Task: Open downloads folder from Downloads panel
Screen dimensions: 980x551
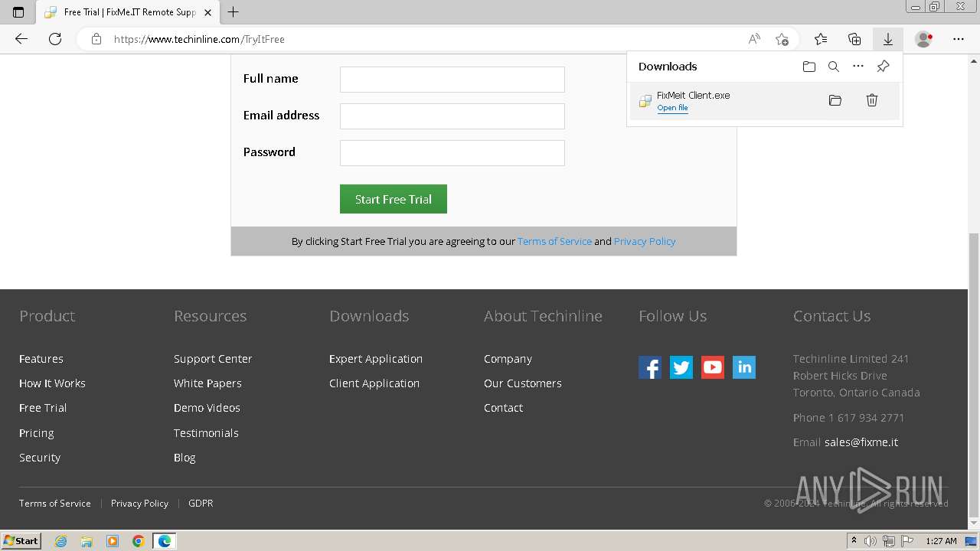Action: tap(809, 67)
